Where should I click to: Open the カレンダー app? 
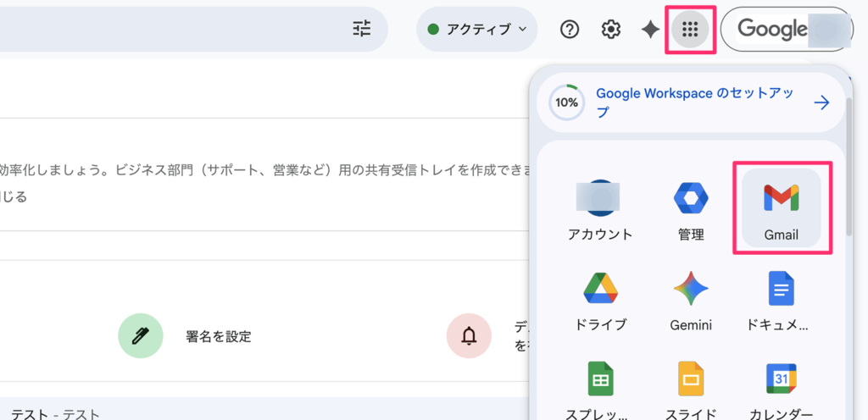tap(781, 390)
